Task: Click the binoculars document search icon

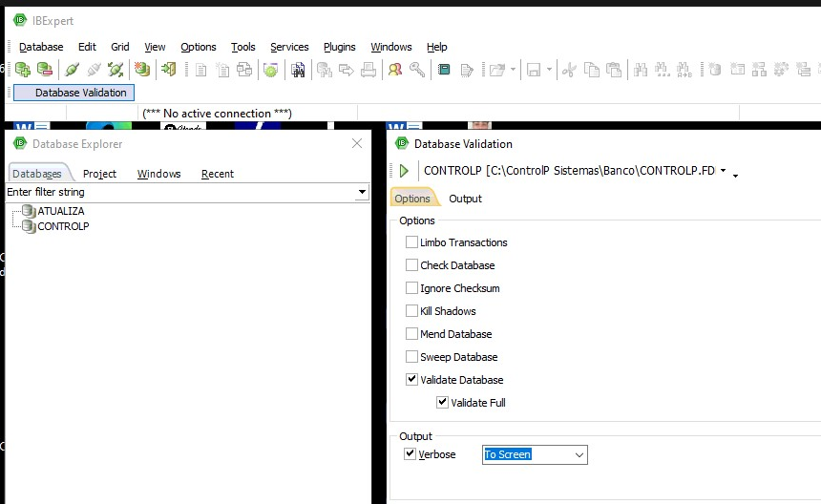Action: tap(298, 70)
